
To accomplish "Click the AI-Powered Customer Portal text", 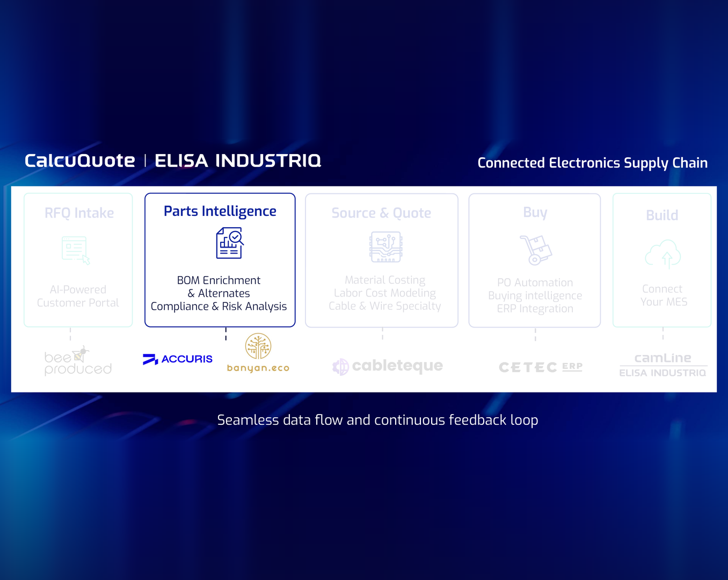I will pos(78,296).
